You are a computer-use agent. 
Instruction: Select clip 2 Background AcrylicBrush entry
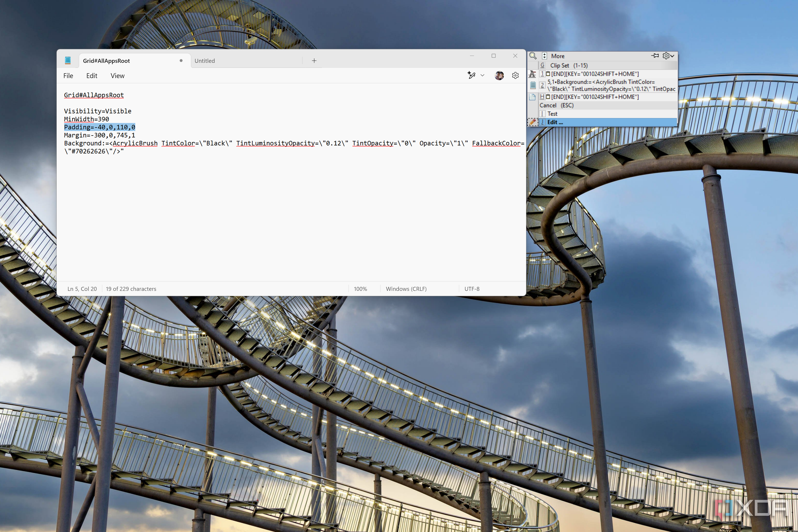[608, 86]
